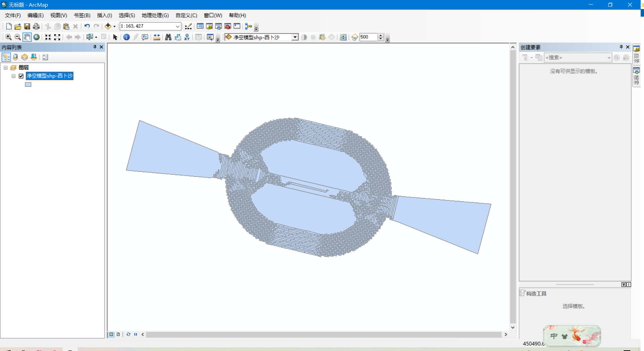Open the Find tool
Image resolution: width=644 pixels, height=351 pixels.
[x=168, y=37]
